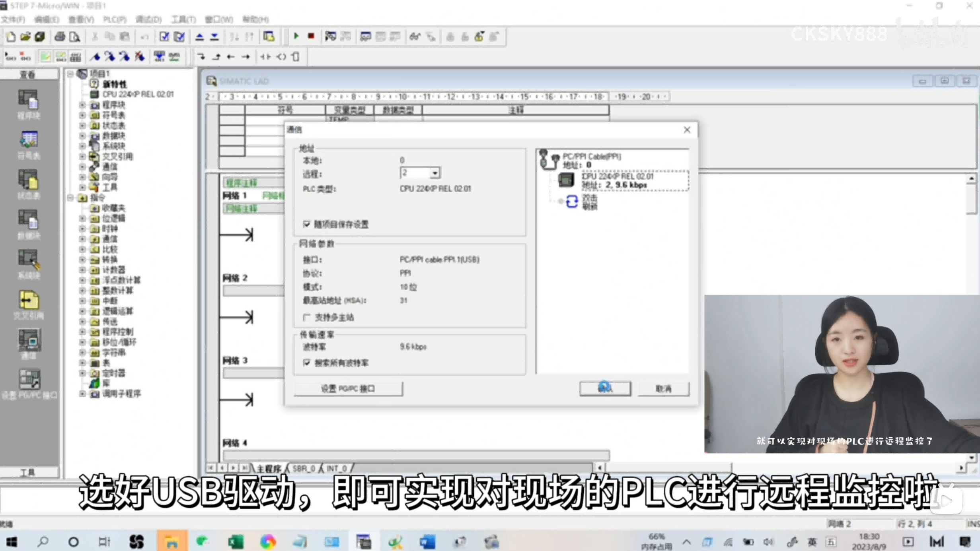Image resolution: width=980 pixels, height=551 pixels.
Task: Insert a box instruction from the toolbar
Action: pos(296,57)
